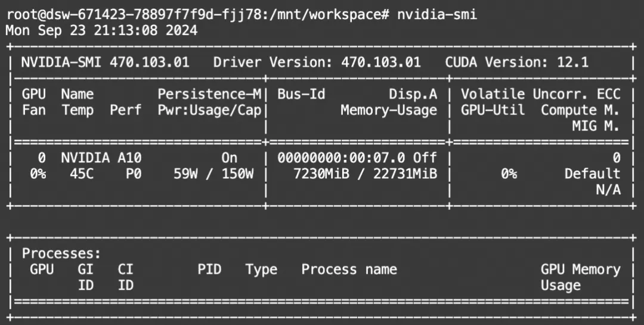
Task: Click the NVIDIA A10 GPU name
Action: 101,158
